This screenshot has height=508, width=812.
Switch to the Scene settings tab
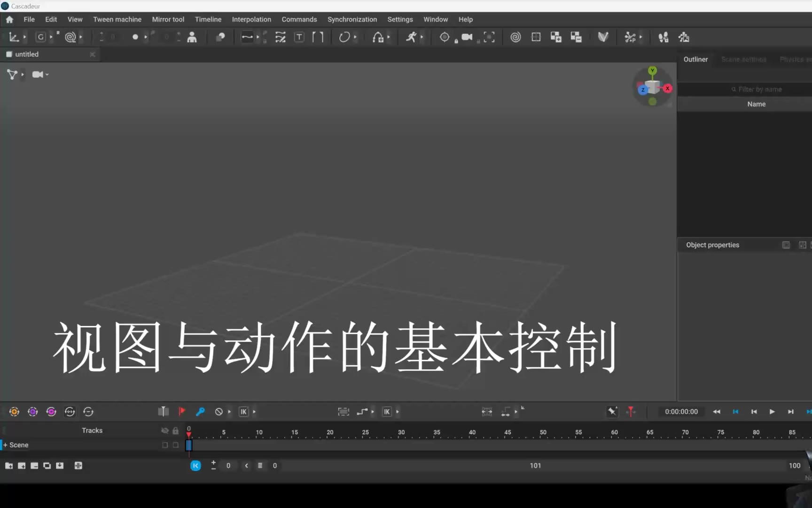pyautogui.click(x=743, y=59)
